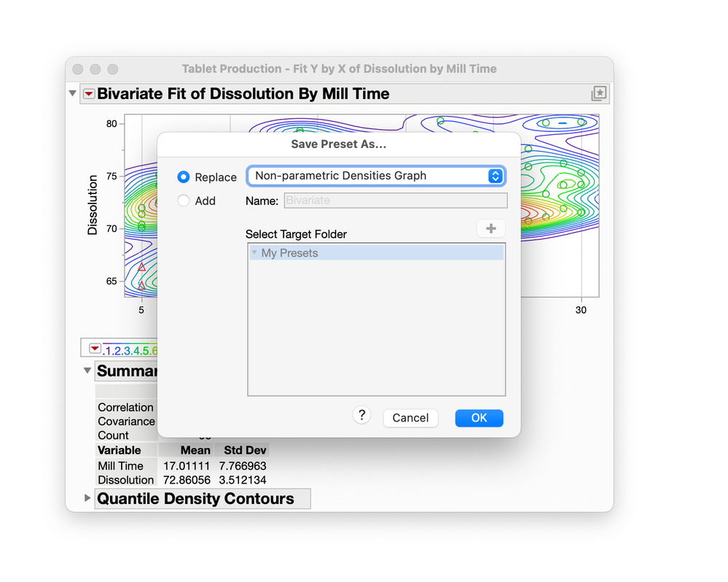
Task: Click the presets bookmark icon
Action: coord(598,93)
